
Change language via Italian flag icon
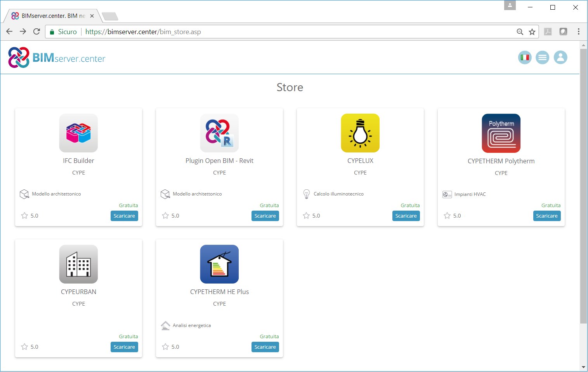click(525, 57)
